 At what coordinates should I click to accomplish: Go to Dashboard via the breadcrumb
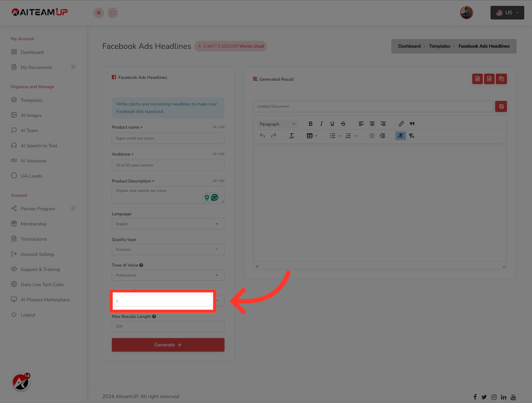click(409, 46)
